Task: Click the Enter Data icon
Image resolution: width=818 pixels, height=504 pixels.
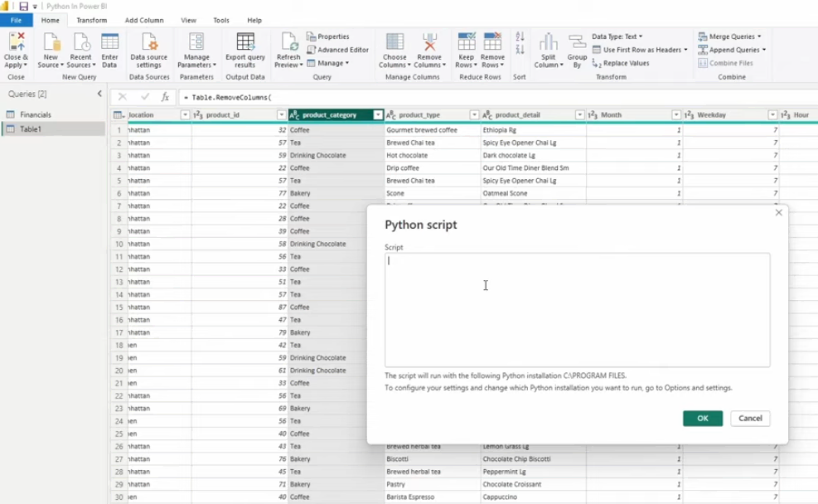Action: [109, 41]
